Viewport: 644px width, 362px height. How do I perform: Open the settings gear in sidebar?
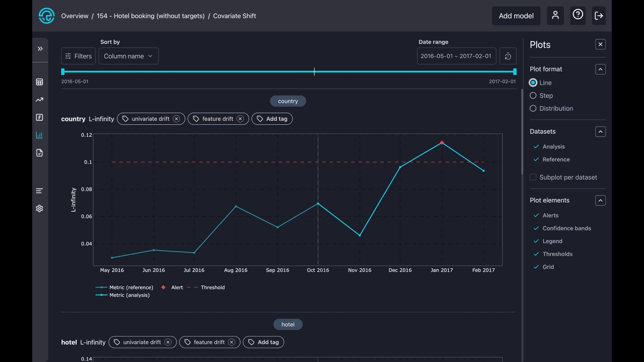coord(40,208)
